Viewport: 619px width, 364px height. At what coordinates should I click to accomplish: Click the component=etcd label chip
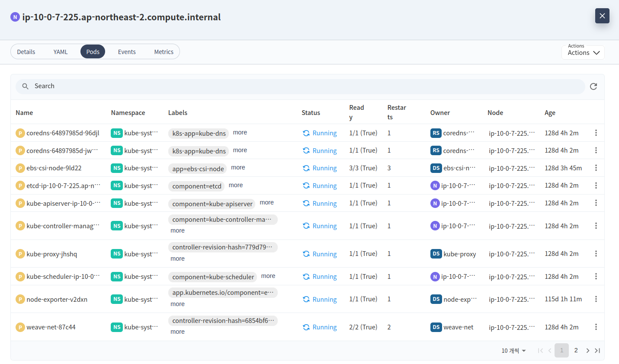[x=197, y=186]
